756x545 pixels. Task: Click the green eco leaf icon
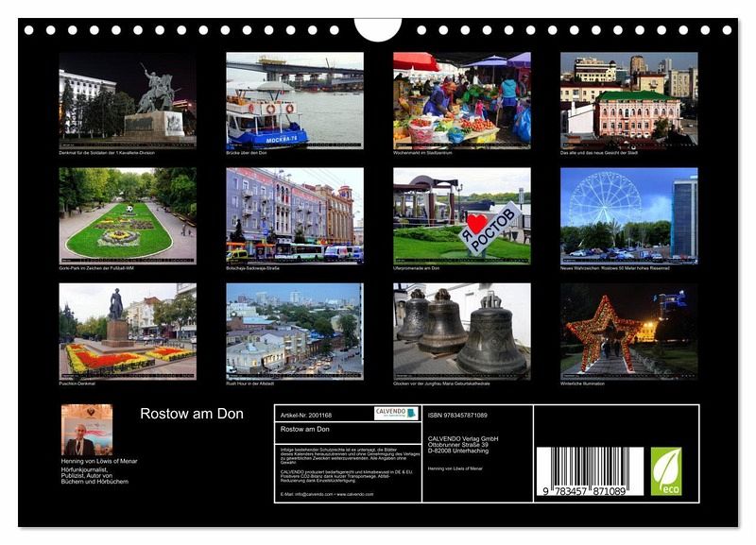[x=666, y=470]
